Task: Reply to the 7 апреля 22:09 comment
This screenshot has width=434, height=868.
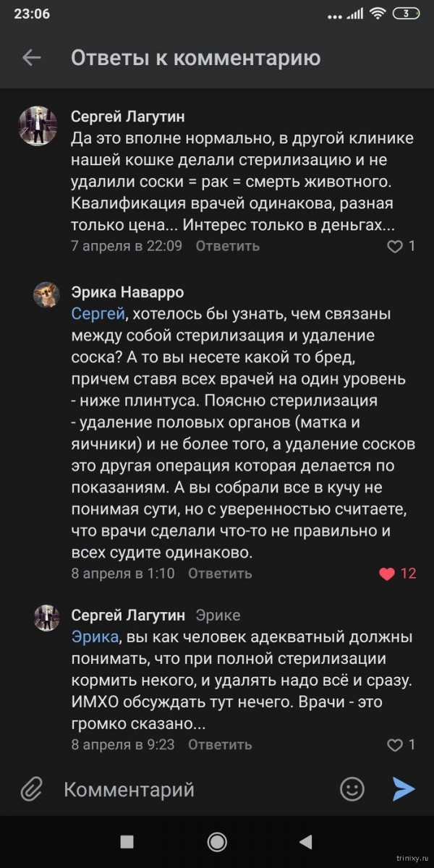Action: 227,246
